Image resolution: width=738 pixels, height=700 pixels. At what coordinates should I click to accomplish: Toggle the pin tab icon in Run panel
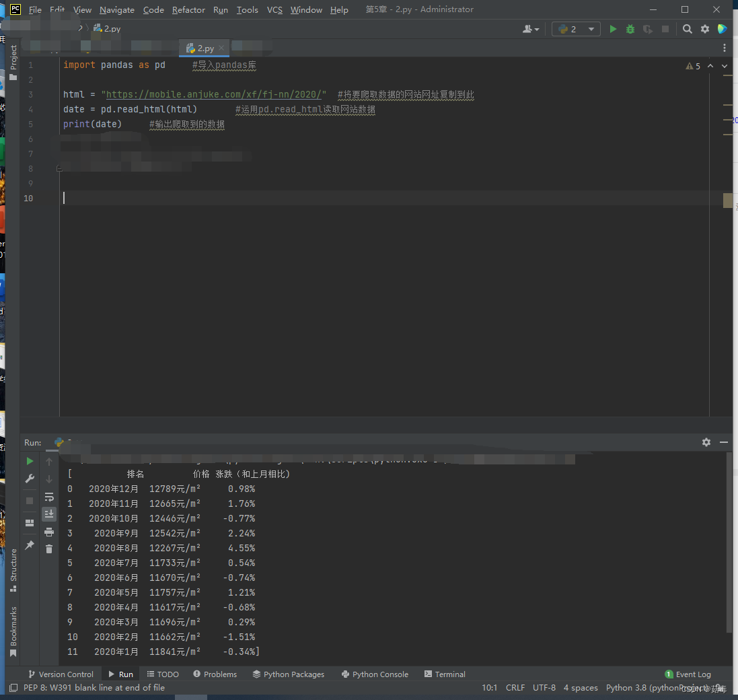(x=30, y=545)
